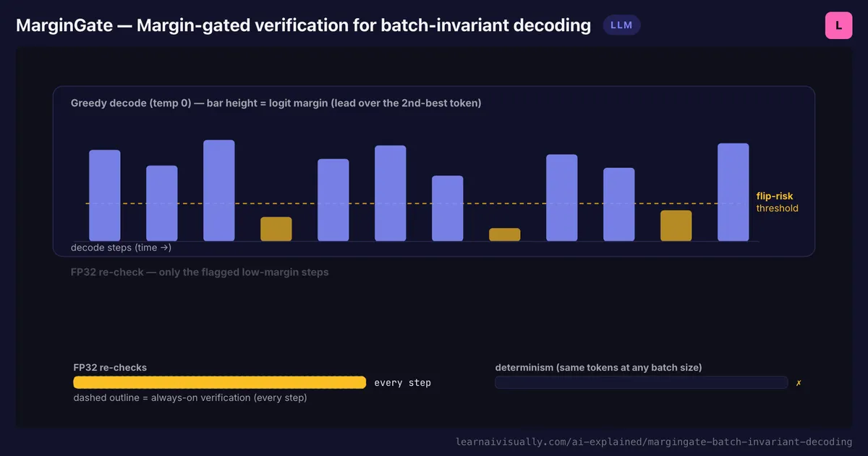Click 'FP32 re-check — only the flagged' heading
Screen dimensions: 868x456
tap(200, 272)
